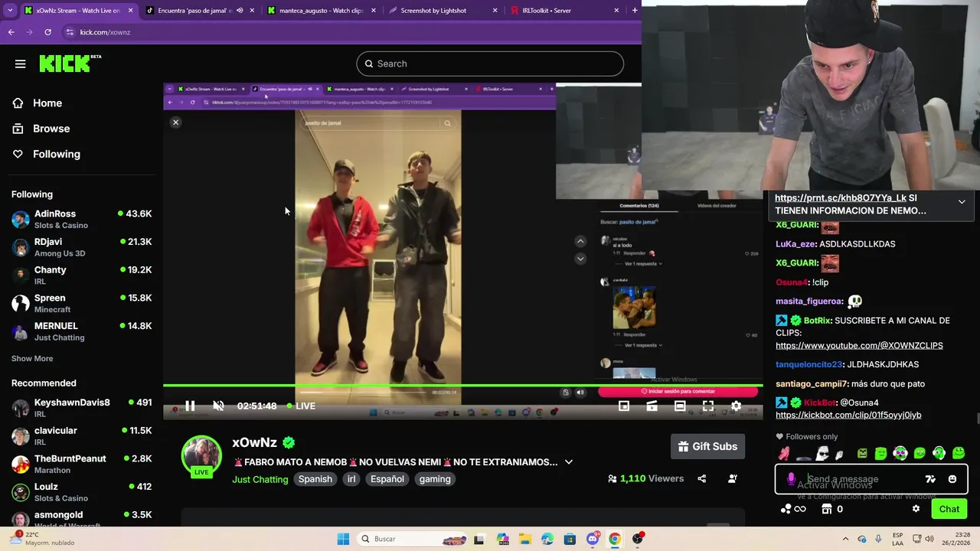Open Spreen channel
Screen dimensions: 980x551
pos(80,304)
